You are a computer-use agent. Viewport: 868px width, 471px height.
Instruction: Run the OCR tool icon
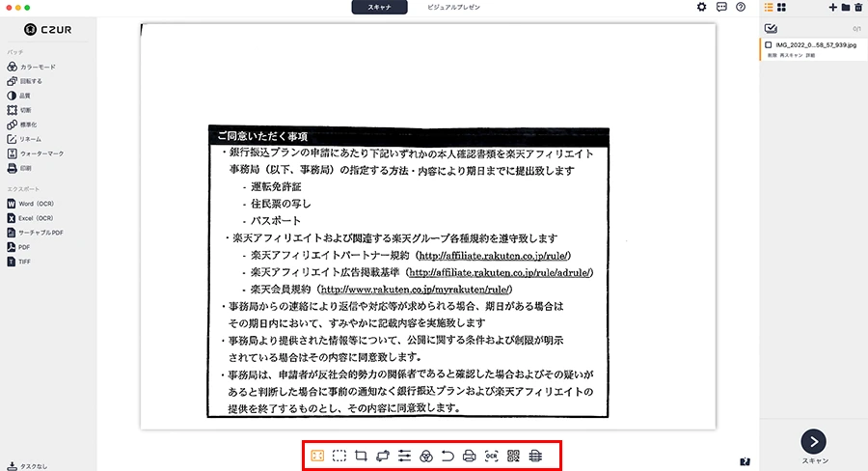pos(492,456)
